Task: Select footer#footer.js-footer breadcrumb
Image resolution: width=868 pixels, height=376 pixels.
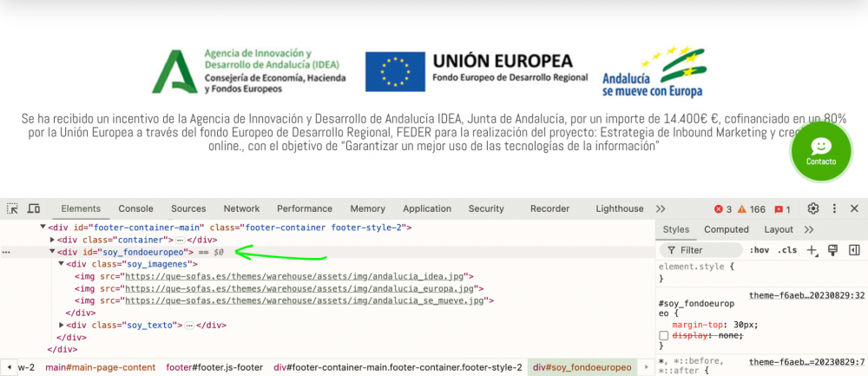Action: [215, 367]
